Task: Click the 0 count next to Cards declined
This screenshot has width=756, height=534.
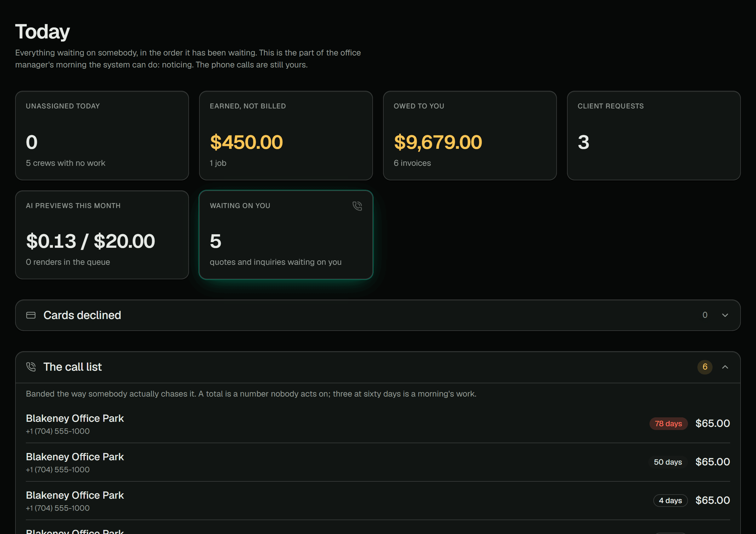Action: 705,315
